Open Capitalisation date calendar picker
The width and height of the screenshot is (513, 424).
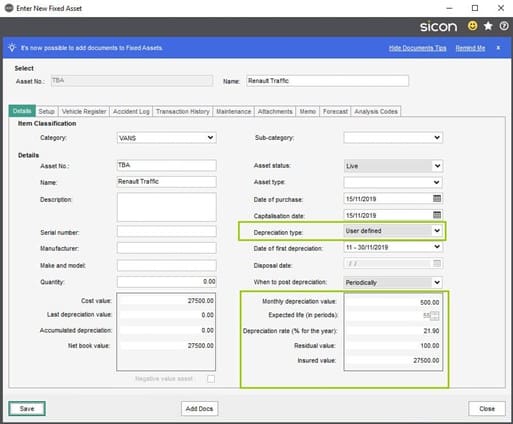pos(437,215)
